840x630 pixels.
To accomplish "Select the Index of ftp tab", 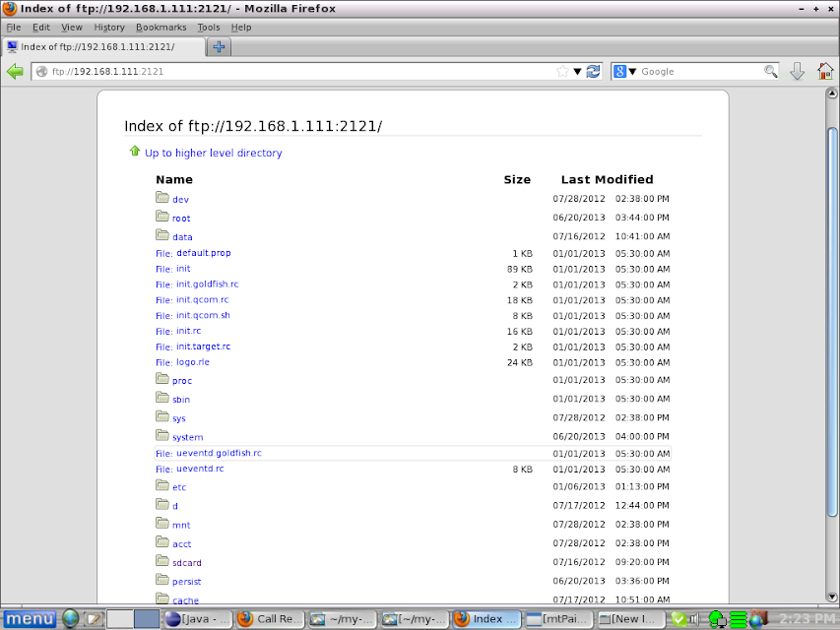I will point(98,47).
